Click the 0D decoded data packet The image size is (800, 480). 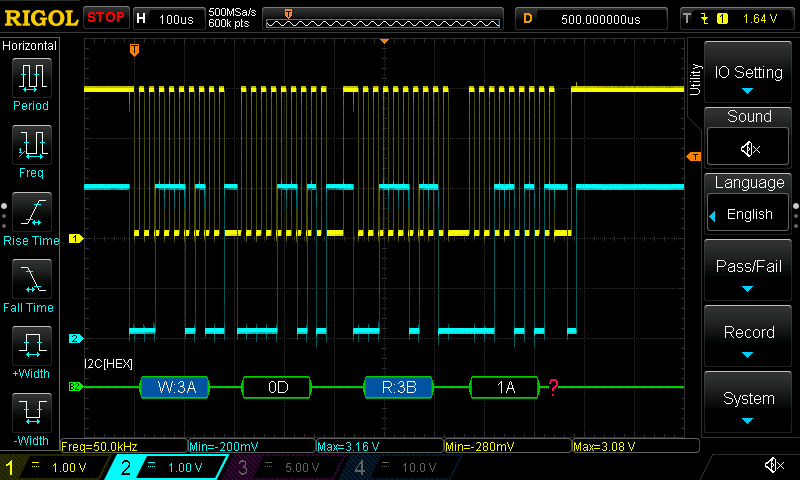(x=277, y=387)
